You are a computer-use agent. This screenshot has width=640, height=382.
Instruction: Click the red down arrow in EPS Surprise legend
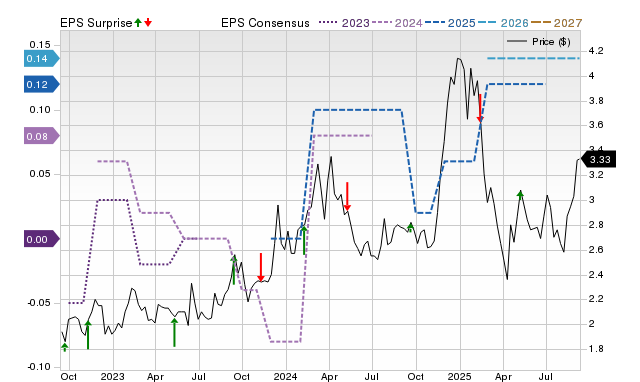148,22
